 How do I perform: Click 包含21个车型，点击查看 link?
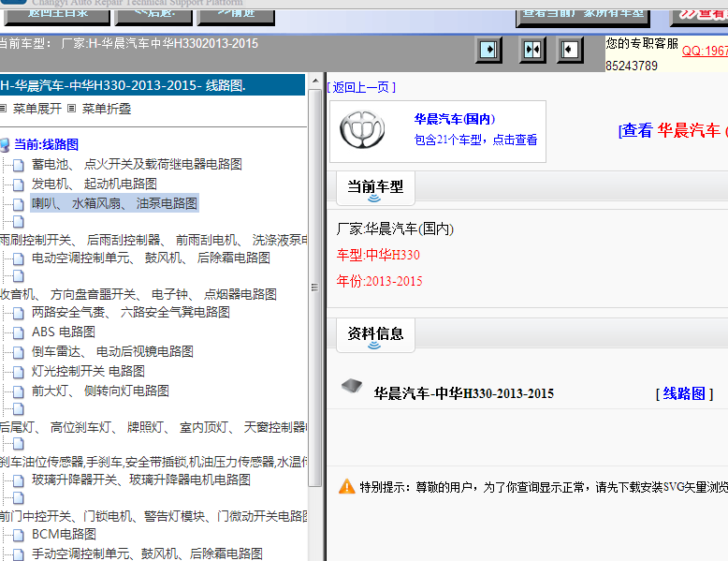coord(475,140)
